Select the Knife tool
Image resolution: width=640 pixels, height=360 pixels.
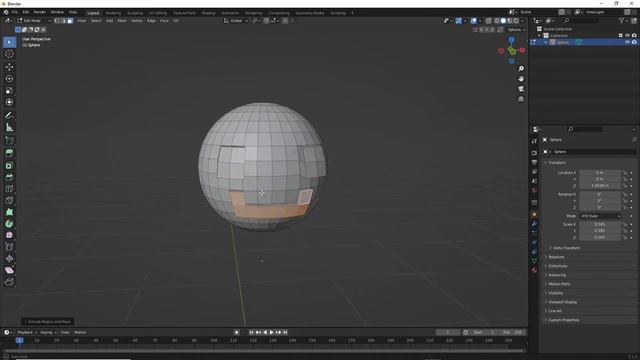click(9, 200)
